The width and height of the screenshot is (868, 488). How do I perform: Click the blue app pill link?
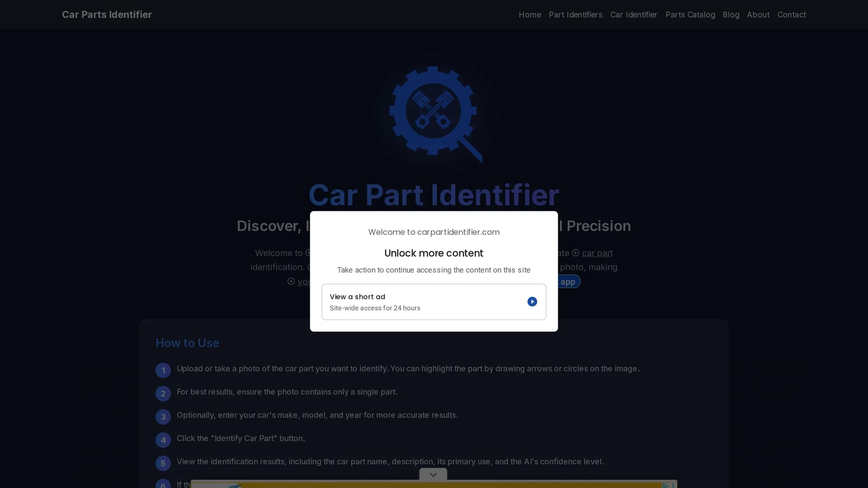tap(568, 282)
